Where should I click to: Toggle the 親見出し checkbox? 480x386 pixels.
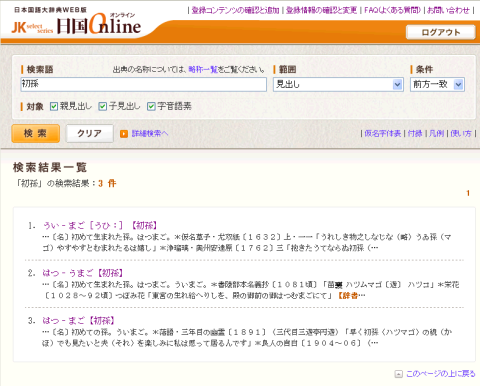[x=53, y=106]
